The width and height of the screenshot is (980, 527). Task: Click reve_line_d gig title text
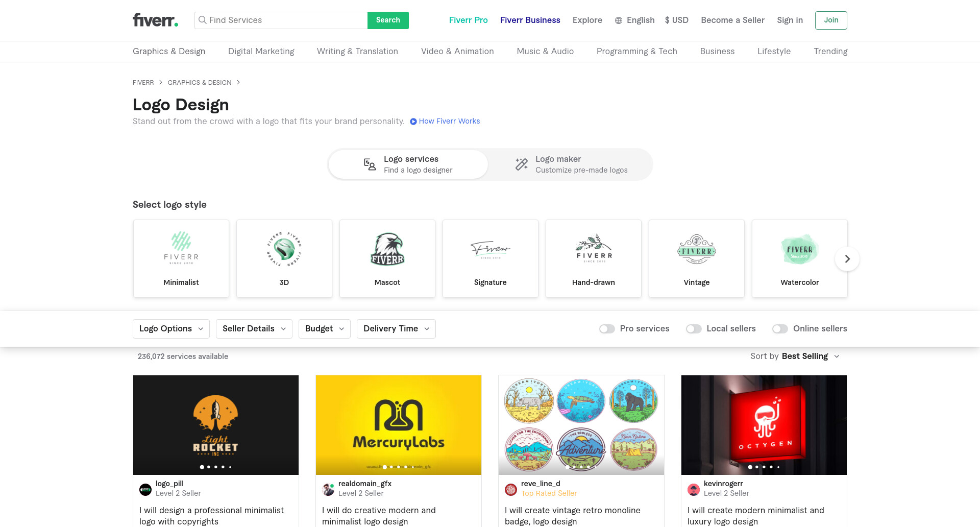[572, 516]
